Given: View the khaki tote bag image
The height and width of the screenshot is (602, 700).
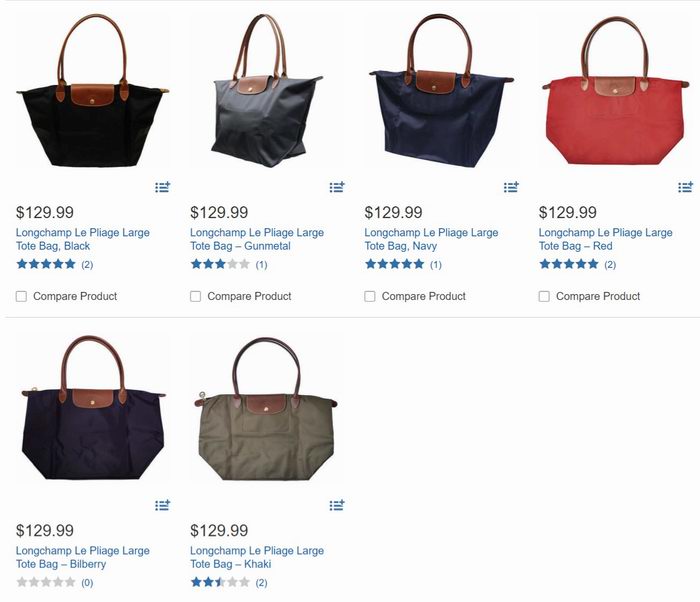Looking at the screenshot, I should click(267, 409).
